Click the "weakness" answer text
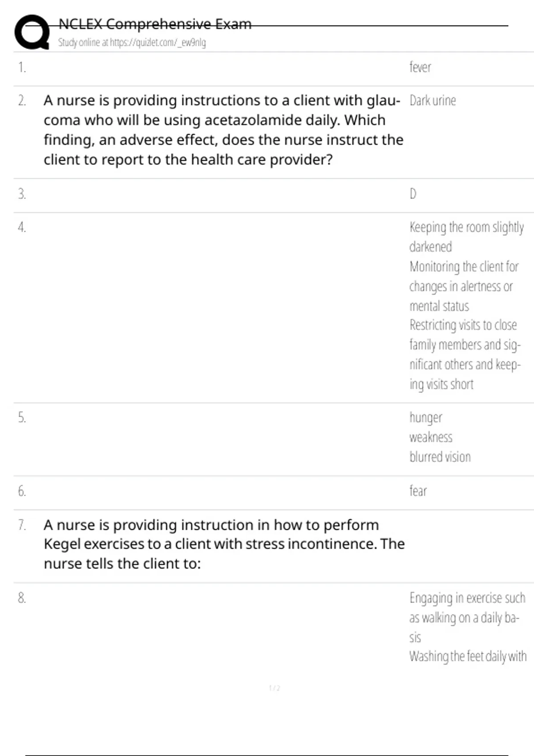The height and width of the screenshot is (756, 534). (x=431, y=437)
